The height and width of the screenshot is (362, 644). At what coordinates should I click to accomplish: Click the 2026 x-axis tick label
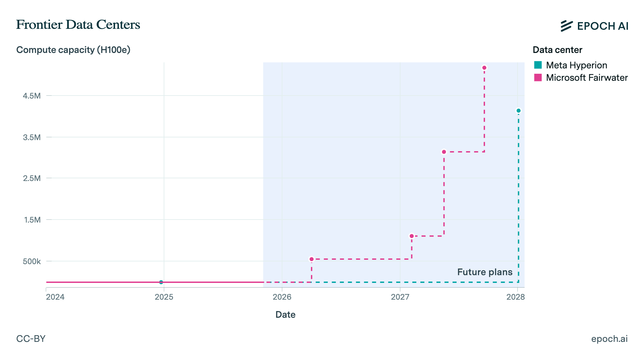pyautogui.click(x=282, y=297)
